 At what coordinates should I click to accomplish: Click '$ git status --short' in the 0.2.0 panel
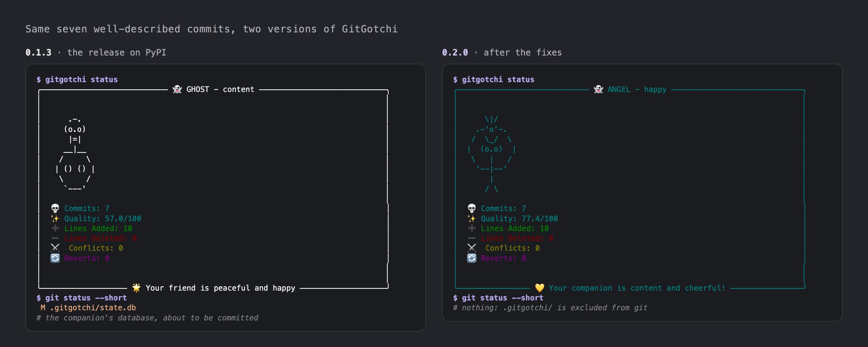pyautogui.click(x=498, y=298)
